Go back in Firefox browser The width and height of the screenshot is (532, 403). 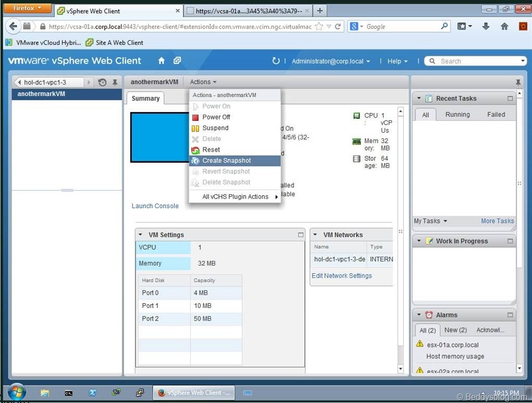click(13, 26)
